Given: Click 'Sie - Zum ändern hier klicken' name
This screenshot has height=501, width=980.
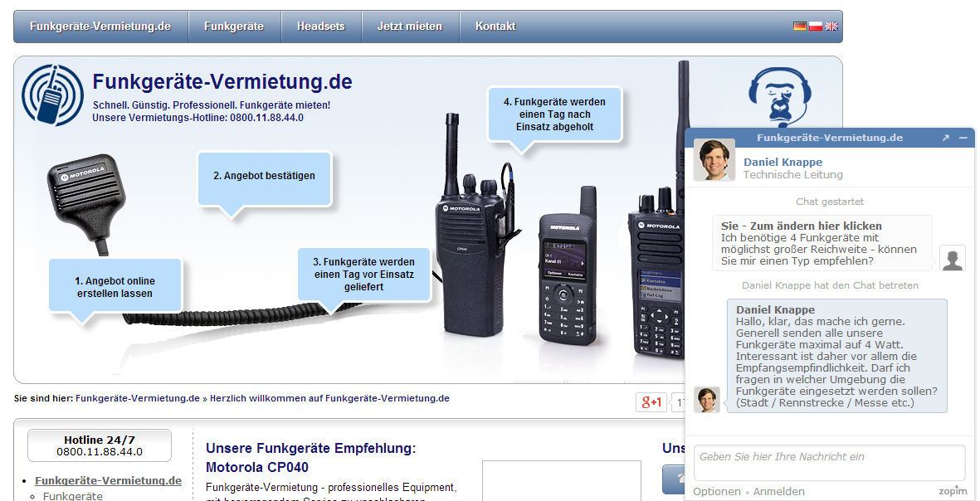Looking at the screenshot, I should (802, 226).
